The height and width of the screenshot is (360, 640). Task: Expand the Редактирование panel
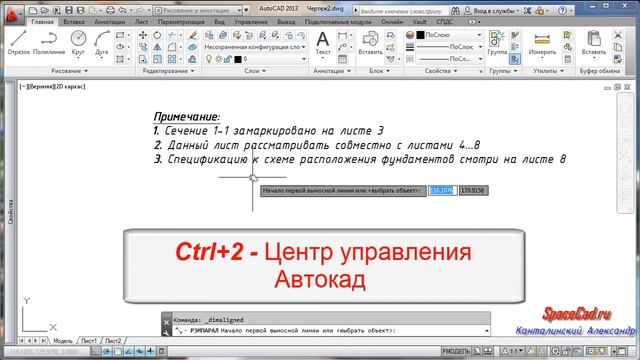(168, 71)
